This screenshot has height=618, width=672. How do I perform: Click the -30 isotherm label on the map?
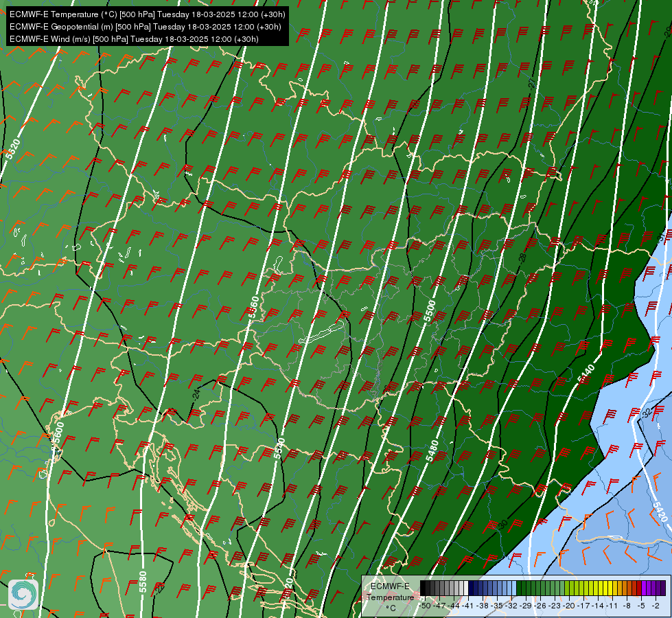point(502,524)
